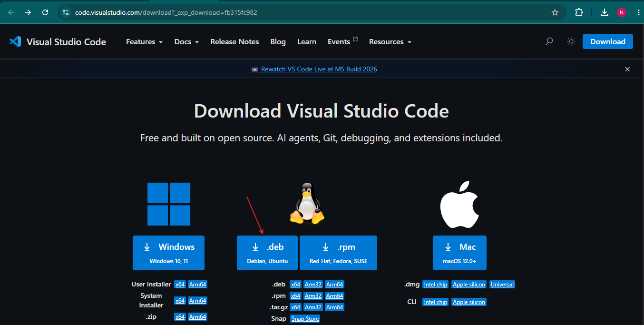
Task: Open the Snap Store link
Action: [x=305, y=319]
